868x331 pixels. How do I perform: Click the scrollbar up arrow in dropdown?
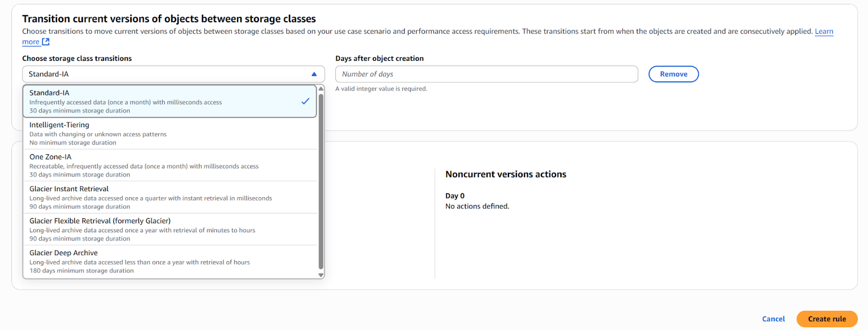coord(321,88)
